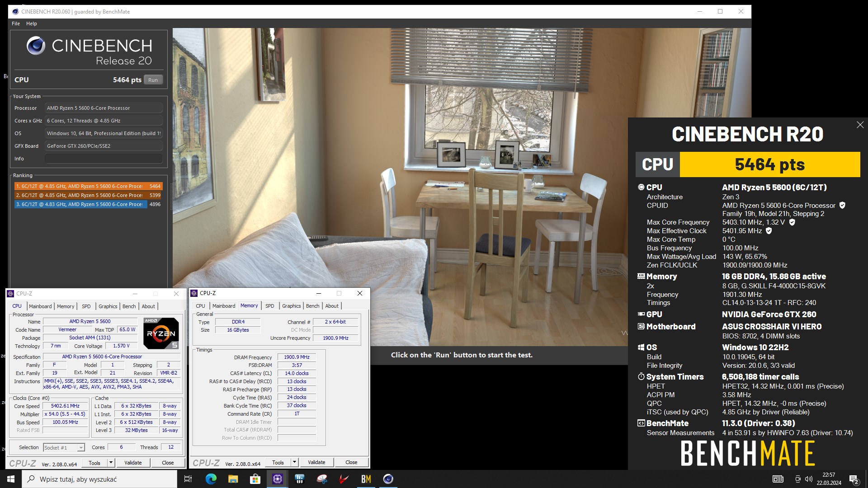This screenshot has width=868, height=488.
Task: Click Tools button in right CPU-Z window
Action: (278, 462)
